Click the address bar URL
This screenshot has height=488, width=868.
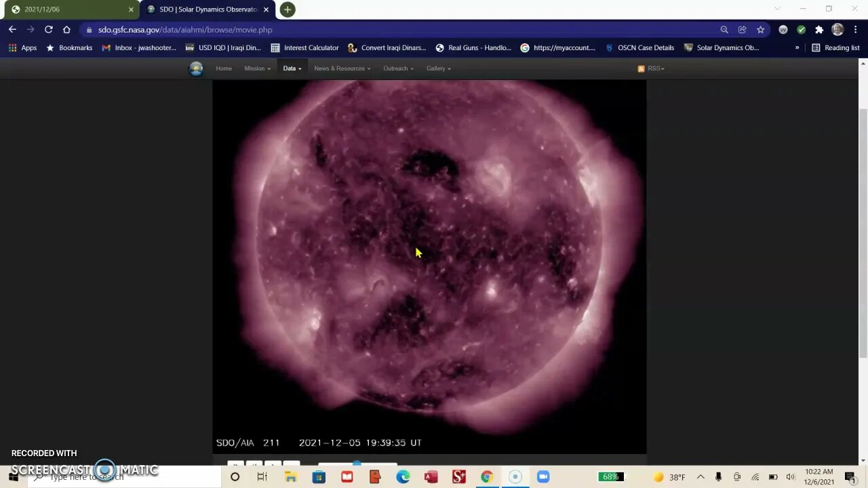click(185, 30)
